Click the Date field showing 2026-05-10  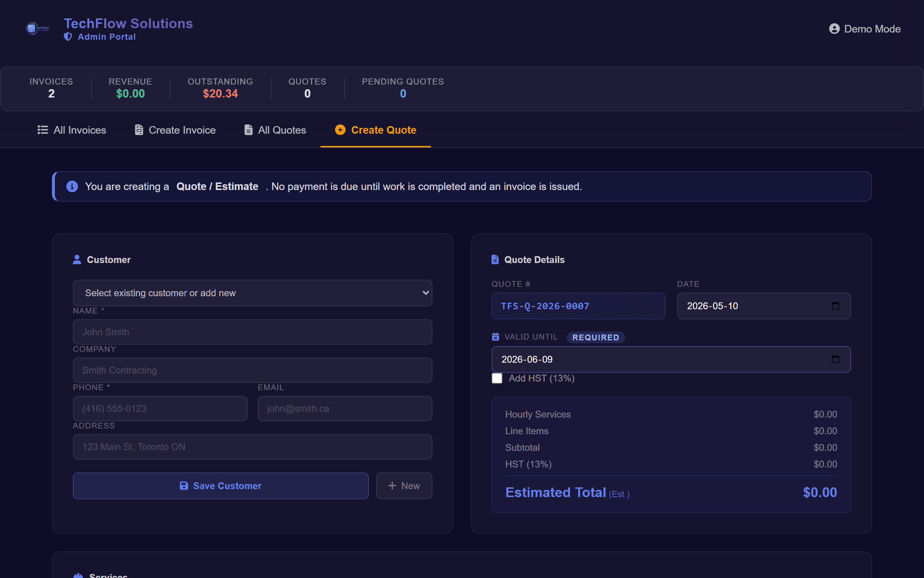pos(764,306)
